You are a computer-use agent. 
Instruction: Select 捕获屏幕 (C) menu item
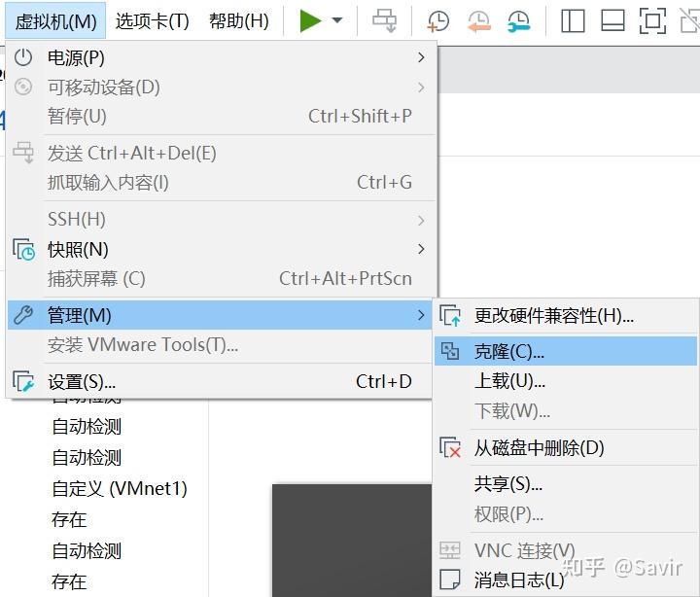point(222,279)
